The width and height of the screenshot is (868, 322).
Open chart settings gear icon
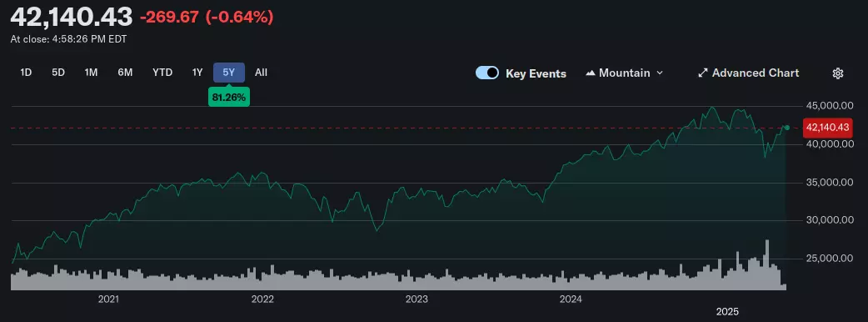click(838, 73)
